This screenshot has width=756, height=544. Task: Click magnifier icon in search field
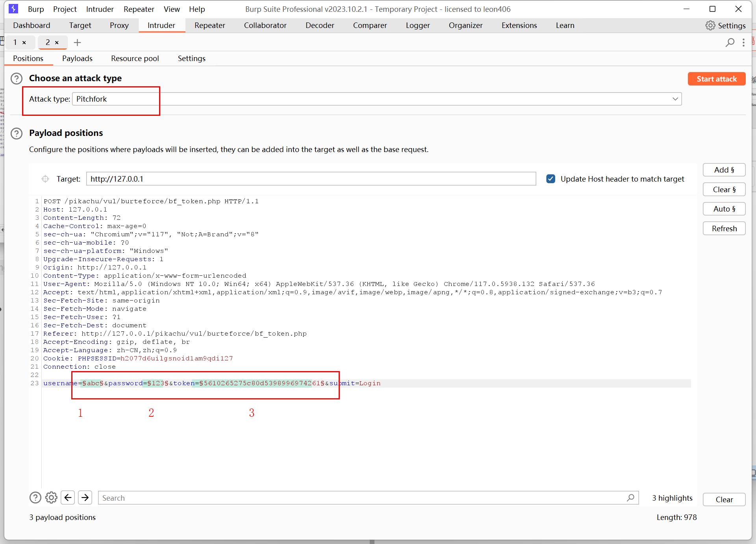[630, 498]
